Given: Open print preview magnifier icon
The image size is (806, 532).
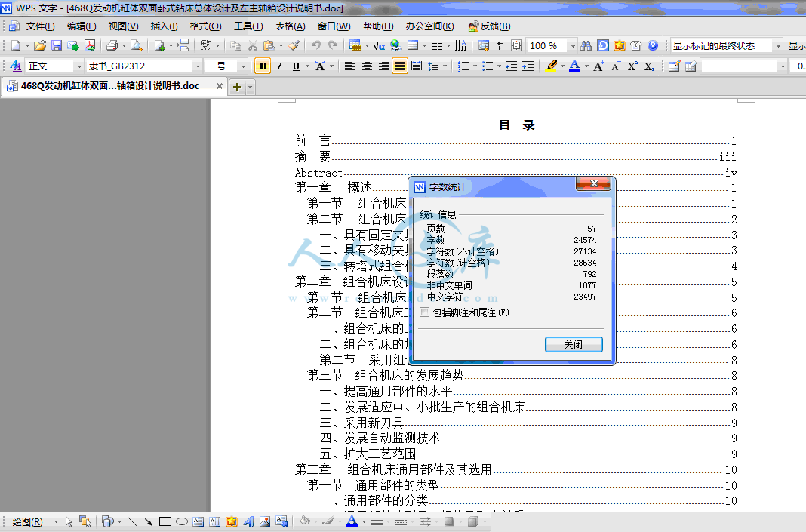Looking at the screenshot, I should point(136,46).
